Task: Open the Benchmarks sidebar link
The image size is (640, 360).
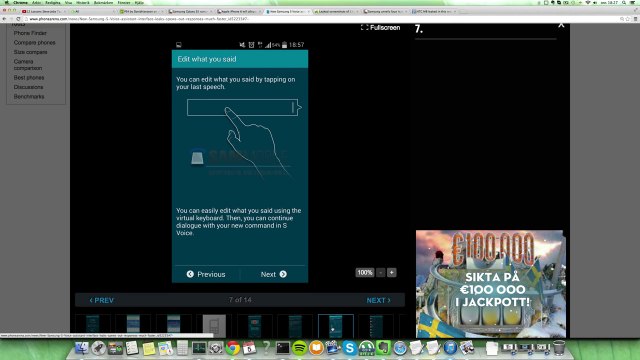Action: (29, 97)
